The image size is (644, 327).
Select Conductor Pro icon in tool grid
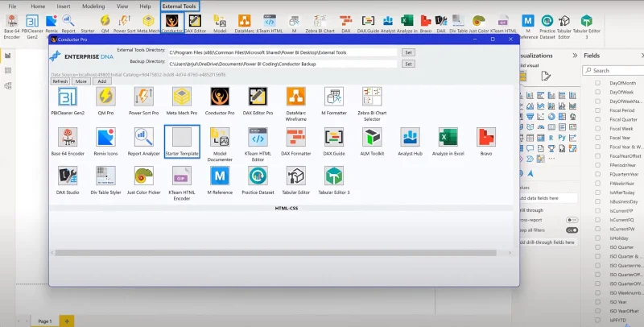pos(220,97)
